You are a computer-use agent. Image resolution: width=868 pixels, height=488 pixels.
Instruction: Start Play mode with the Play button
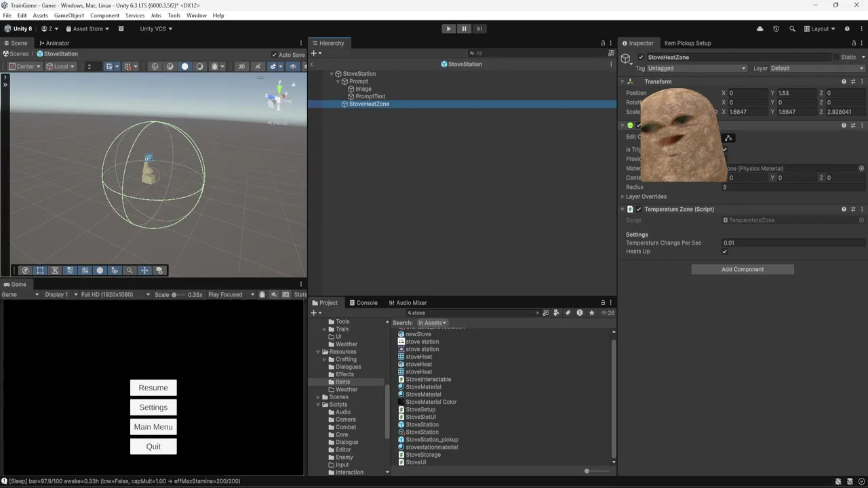coord(448,28)
